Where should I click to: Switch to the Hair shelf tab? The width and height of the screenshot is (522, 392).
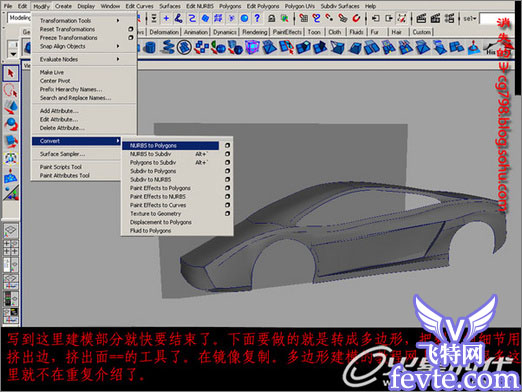tap(396, 32)
